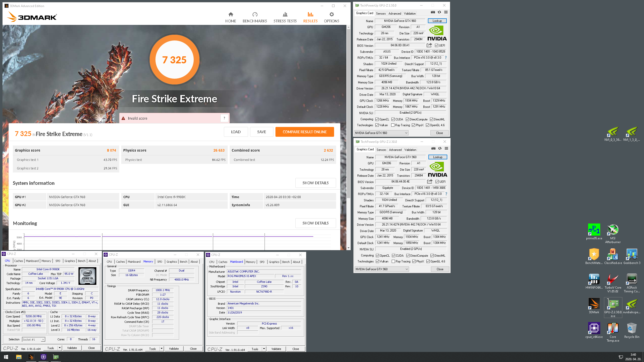Open Tools dropdown arrow in Memory CPU-Z window
The height and width of the screenshot is (362, 644).
(x=162, y=349)
